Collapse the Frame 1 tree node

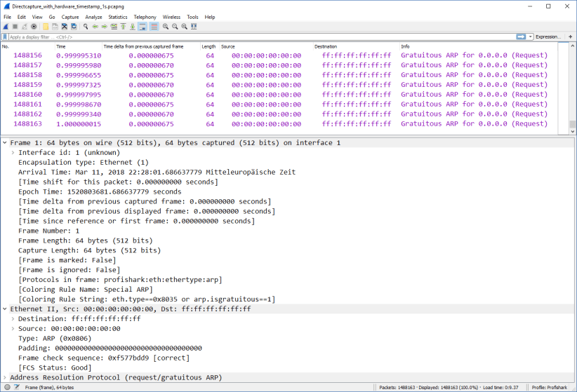(x=5, y=142)
